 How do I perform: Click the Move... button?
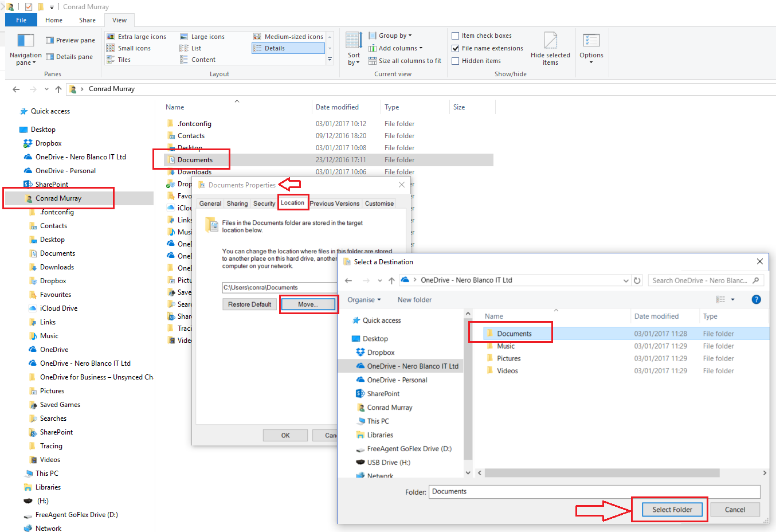(x=308, y=304)
